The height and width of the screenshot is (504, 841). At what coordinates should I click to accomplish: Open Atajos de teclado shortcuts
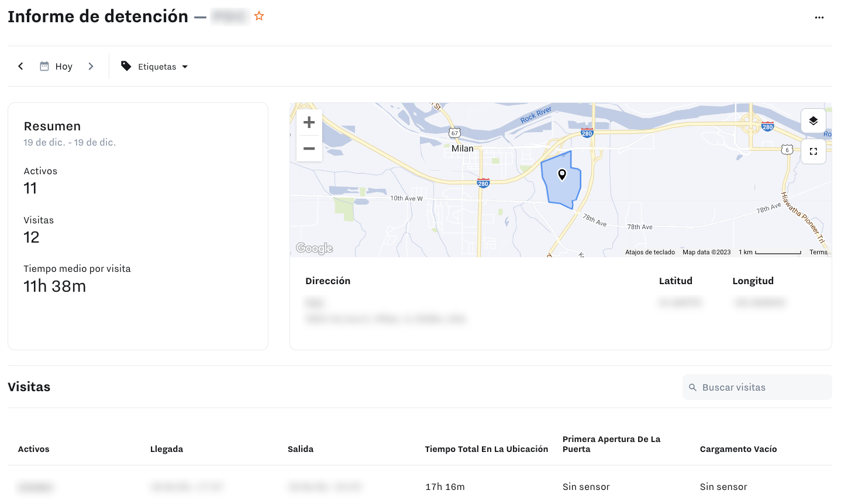click(650, 253)
